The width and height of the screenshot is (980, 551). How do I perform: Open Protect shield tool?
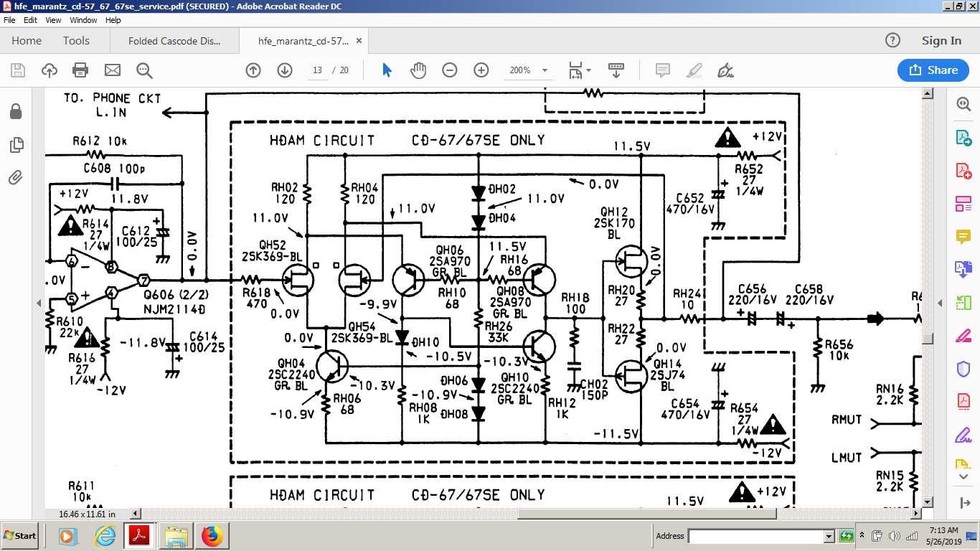click(963, 369)
